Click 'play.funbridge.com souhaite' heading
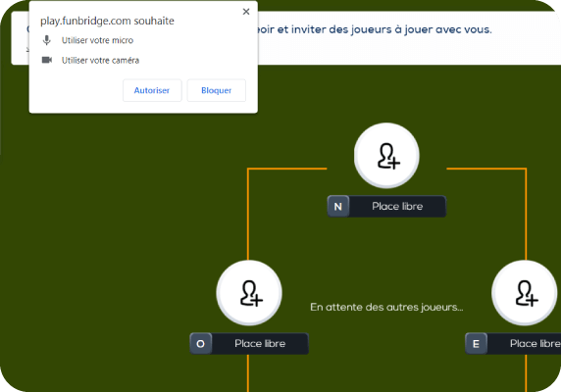This screenshot has width=561, height=392. (x=107, y=22)
